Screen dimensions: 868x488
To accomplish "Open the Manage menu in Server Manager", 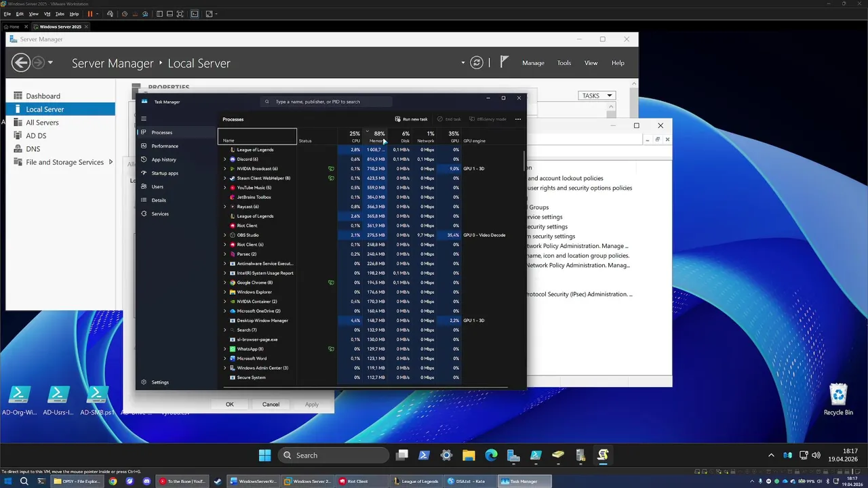I will [533, 63].
